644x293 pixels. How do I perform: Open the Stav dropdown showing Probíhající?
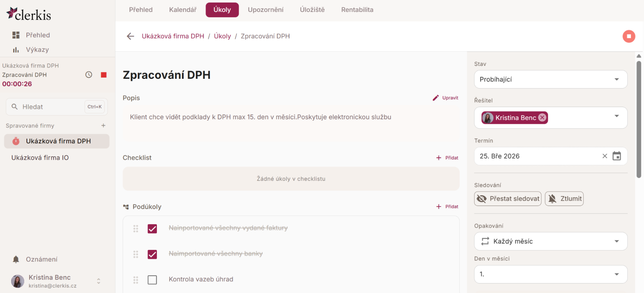point(550,79)
